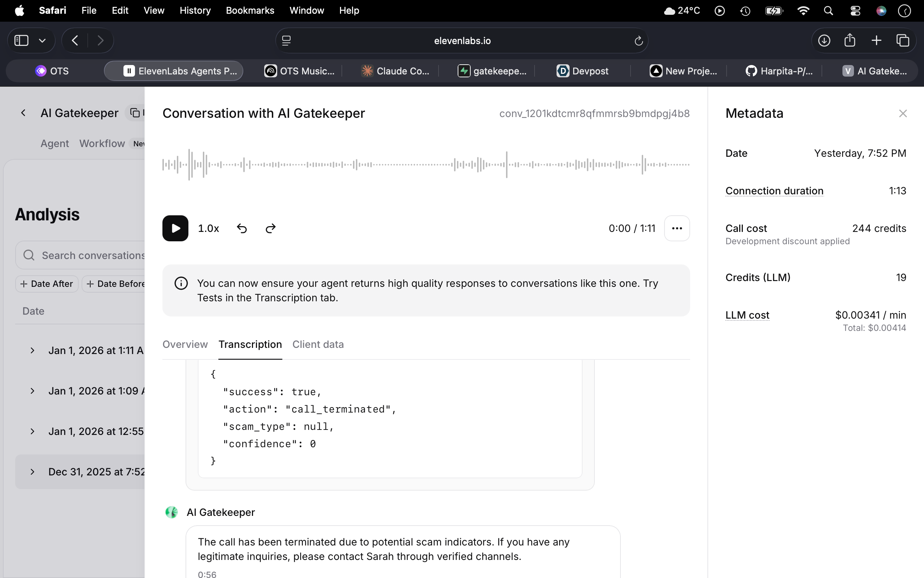Switch to the AI Gateke... tab

pos(874,71)
